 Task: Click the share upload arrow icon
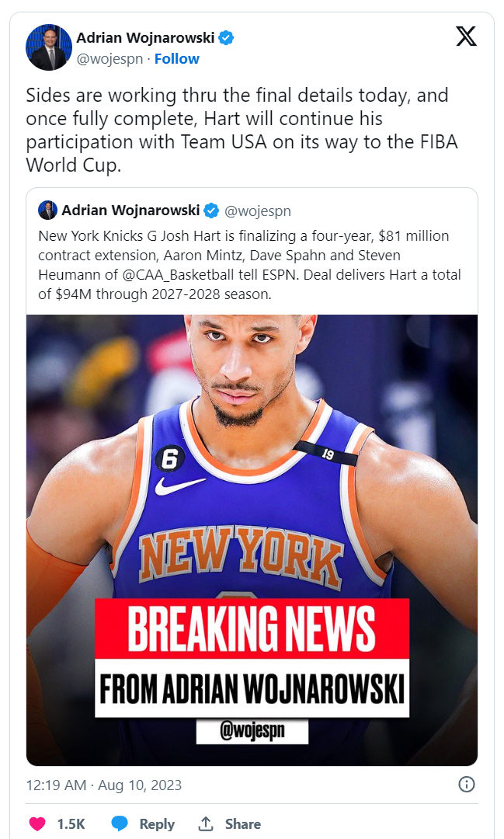(206, 823)
